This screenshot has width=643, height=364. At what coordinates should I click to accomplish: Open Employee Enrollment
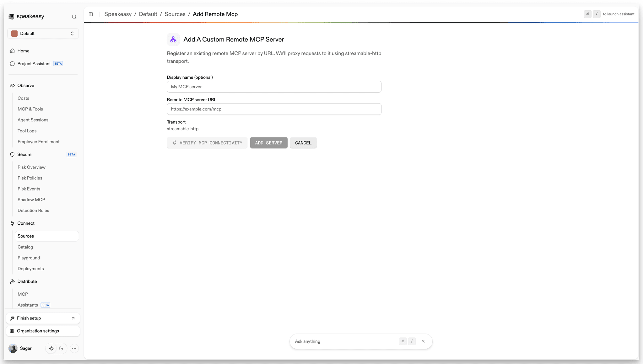(39, 142)
